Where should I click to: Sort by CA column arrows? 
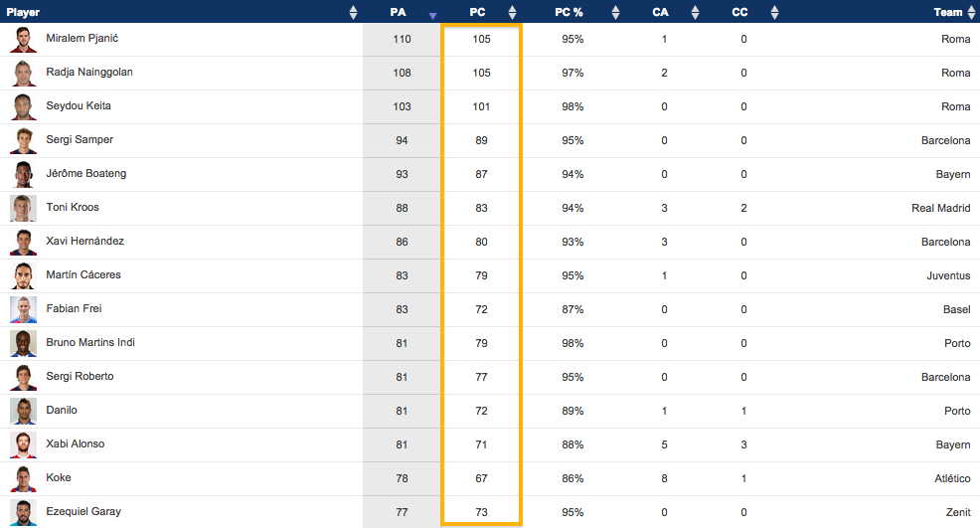[695, 12]
